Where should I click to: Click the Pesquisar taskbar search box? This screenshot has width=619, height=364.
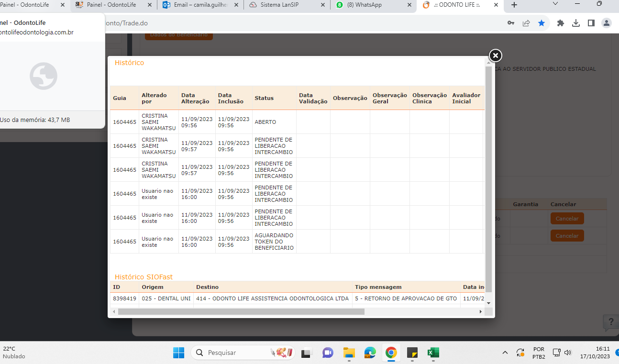(243, 353)
